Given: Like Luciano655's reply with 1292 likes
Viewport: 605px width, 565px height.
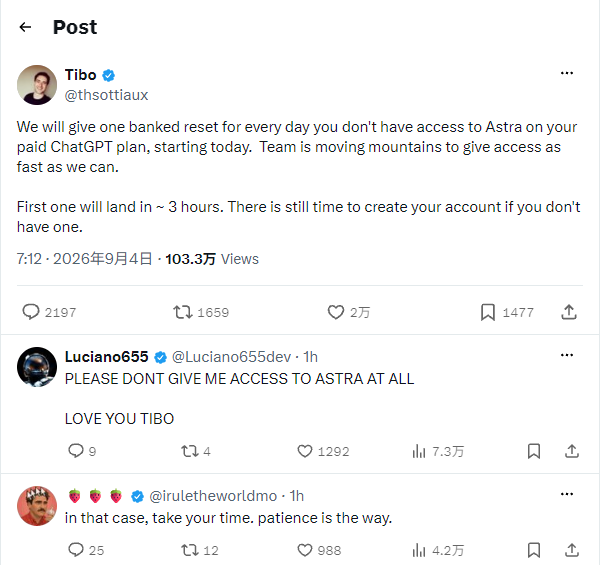Looking at the screenshot, I should [x=305, y=451].
